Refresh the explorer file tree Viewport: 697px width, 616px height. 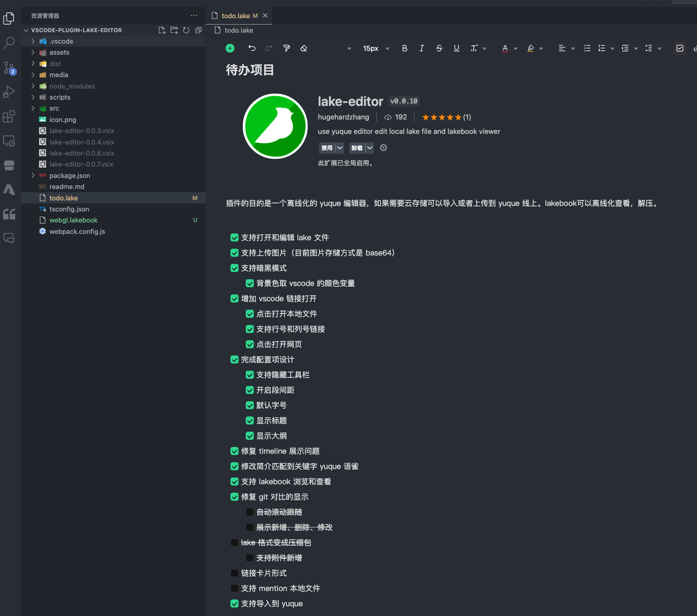tap(186, 30)
